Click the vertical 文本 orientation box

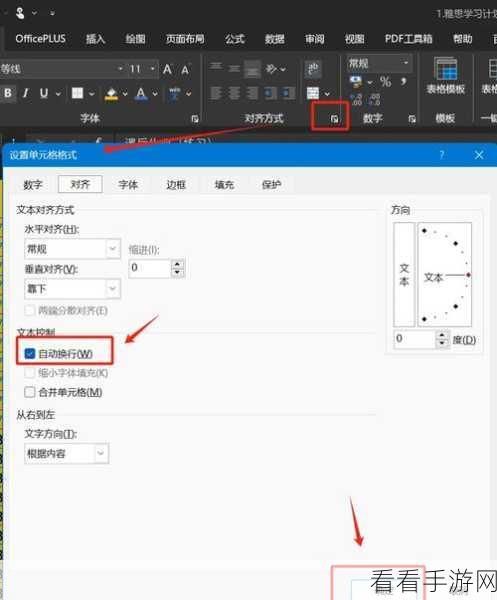(404, 274)
